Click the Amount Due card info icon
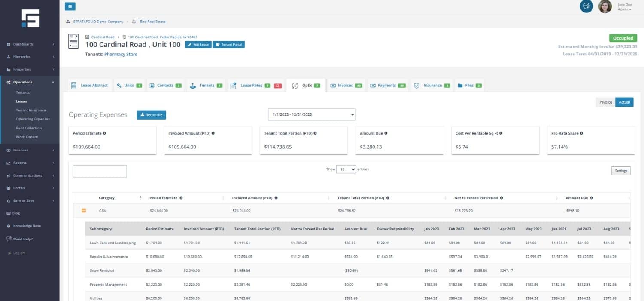 pyautogui.click(x=386, y=133)
